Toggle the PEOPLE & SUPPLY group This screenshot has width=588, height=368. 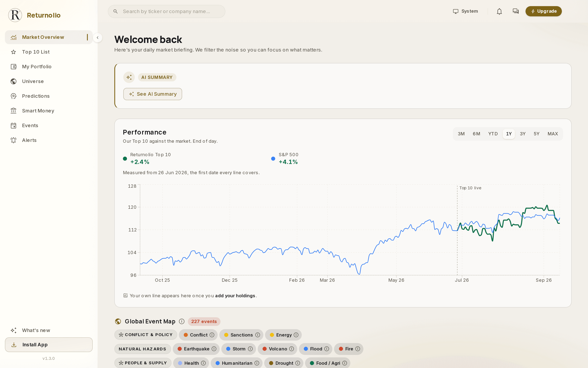[143, 363]
